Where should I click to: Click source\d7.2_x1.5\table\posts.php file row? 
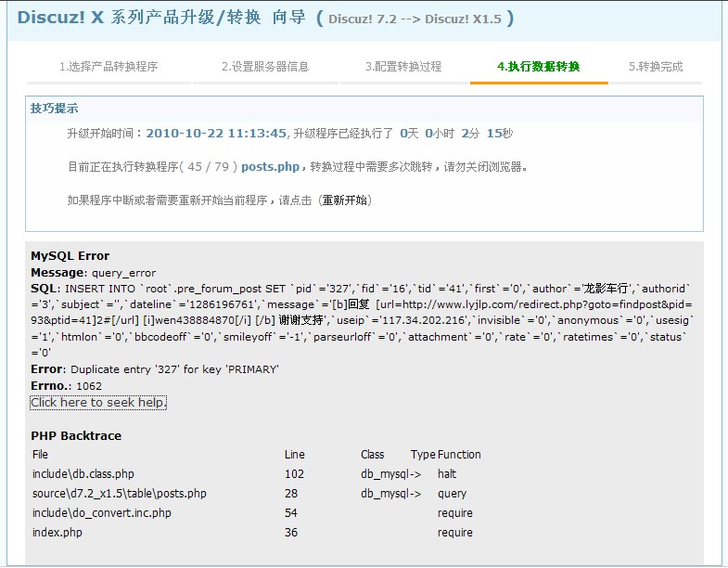point(120,494)
